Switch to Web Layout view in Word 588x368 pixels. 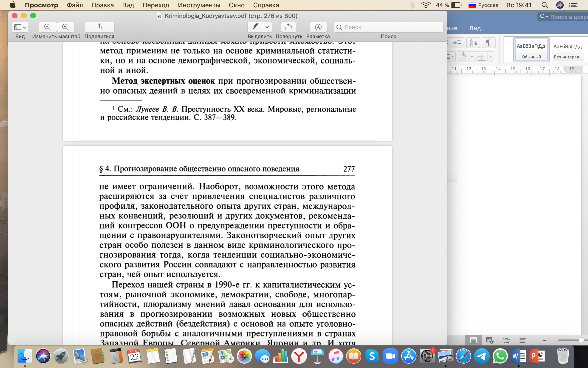tap(490, 340)
